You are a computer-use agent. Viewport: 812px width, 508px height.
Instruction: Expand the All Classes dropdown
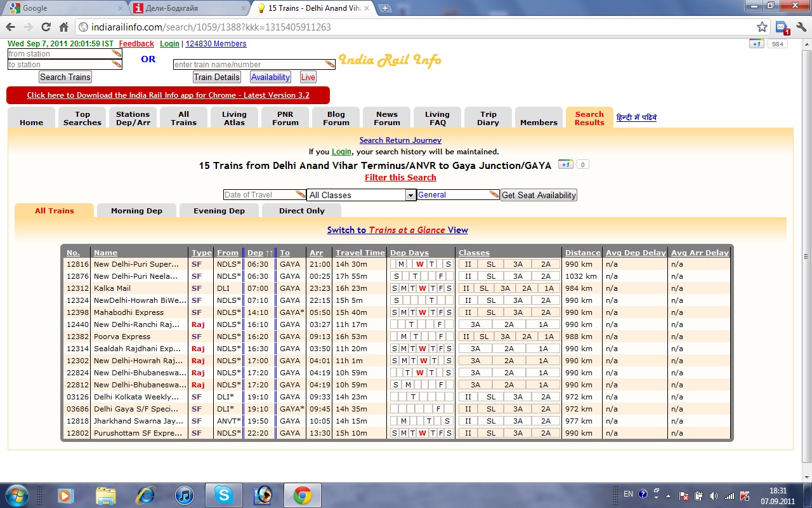click(361, 195)
